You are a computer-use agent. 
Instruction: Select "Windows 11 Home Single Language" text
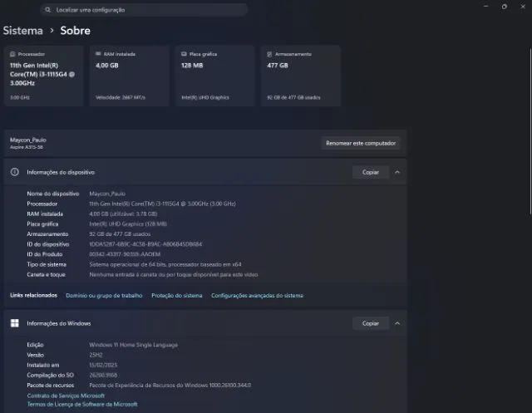click(133, 345)
